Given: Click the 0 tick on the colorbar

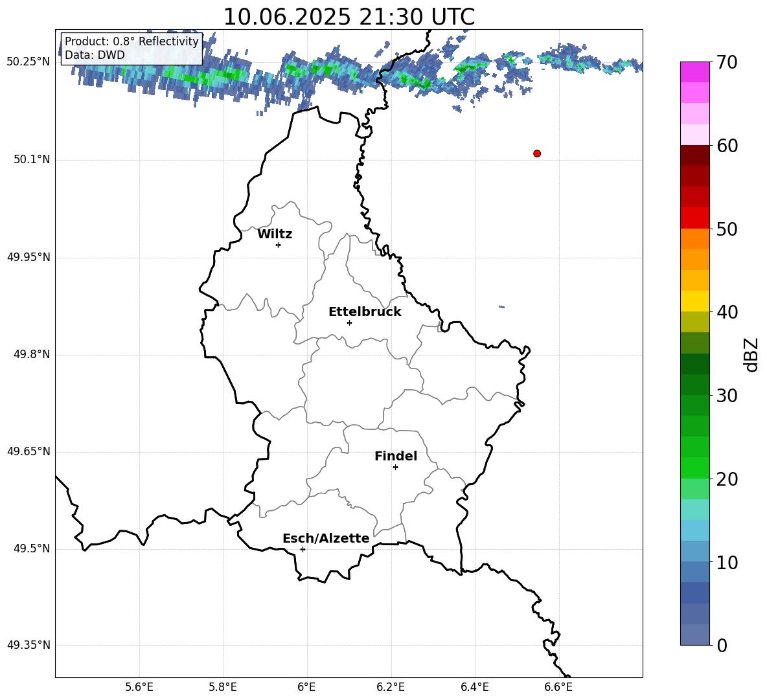Looking at the screenshot, I should [722, 645].
